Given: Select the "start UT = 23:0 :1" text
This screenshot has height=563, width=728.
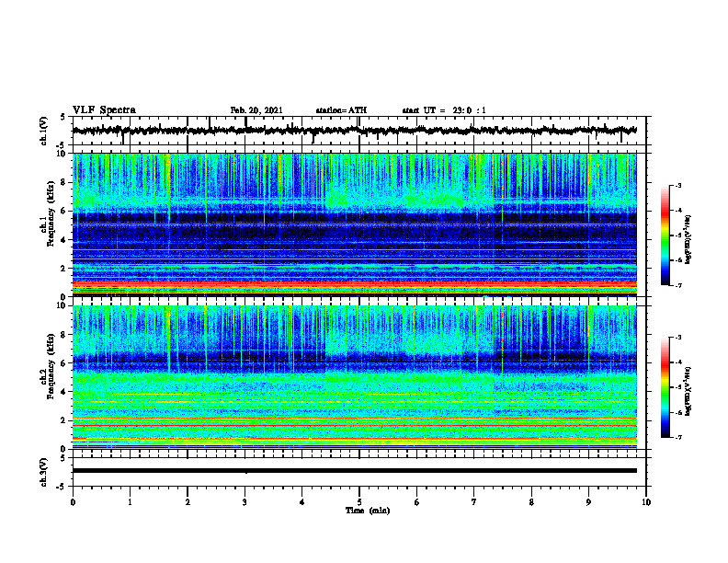Looking at the screenshot, I should (x=444, y=110).
